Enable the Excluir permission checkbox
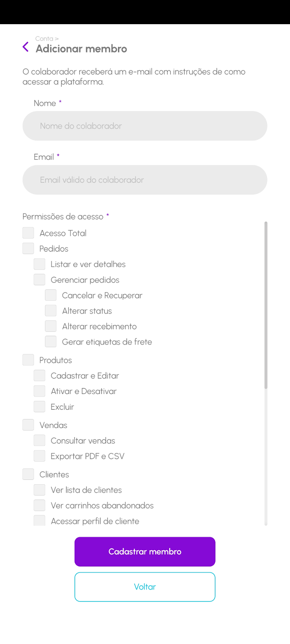The height and width of the screenshot is (644, 290). pos(39,407)
